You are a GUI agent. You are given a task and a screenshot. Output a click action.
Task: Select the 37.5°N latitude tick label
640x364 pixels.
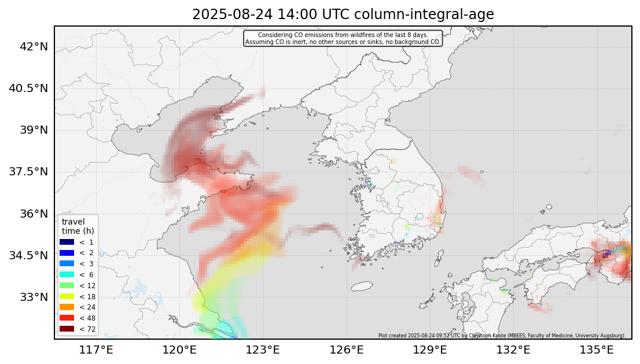click(30, 172)
